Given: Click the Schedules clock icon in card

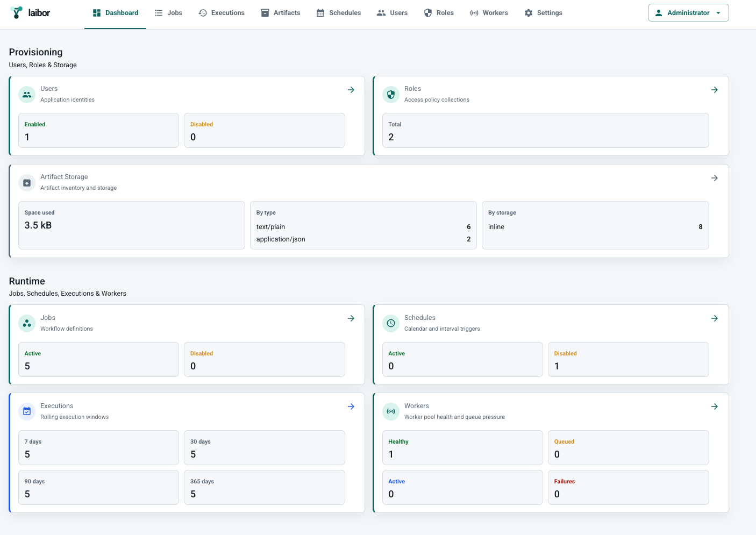Looking at the screenshot, I should click(x=391, y=323).
